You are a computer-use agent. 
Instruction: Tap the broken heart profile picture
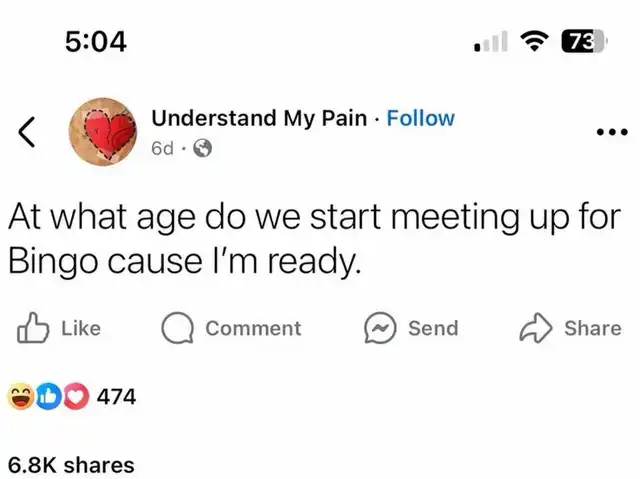103,132
